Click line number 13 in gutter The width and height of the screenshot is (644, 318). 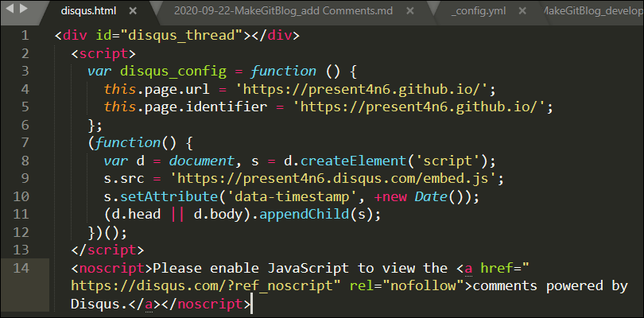click(x=21, y=250)
